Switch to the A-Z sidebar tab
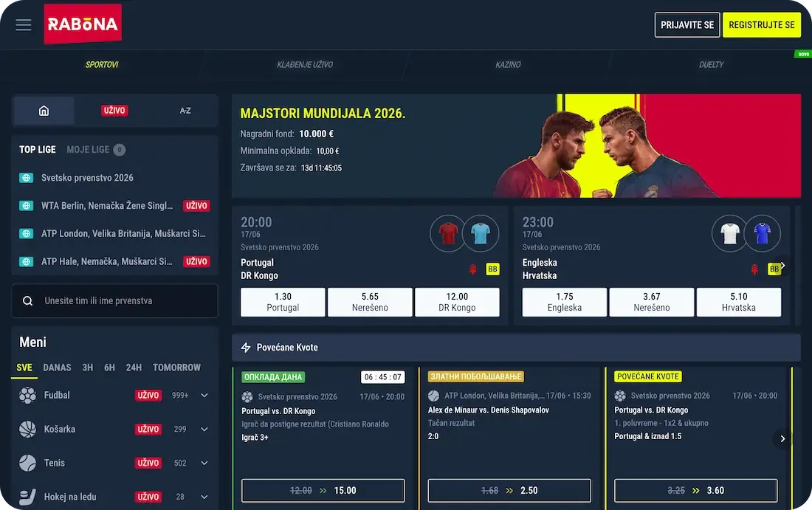 (x=185, y=110)
